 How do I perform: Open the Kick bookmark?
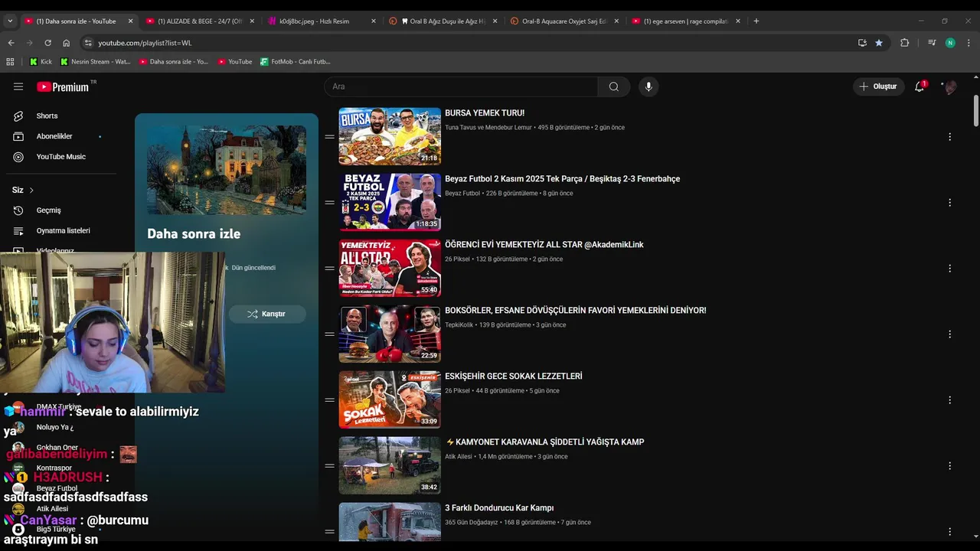click(41, 61)
